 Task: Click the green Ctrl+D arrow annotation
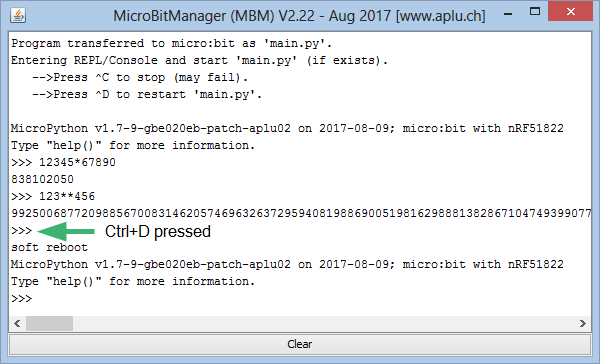(66, 231)
